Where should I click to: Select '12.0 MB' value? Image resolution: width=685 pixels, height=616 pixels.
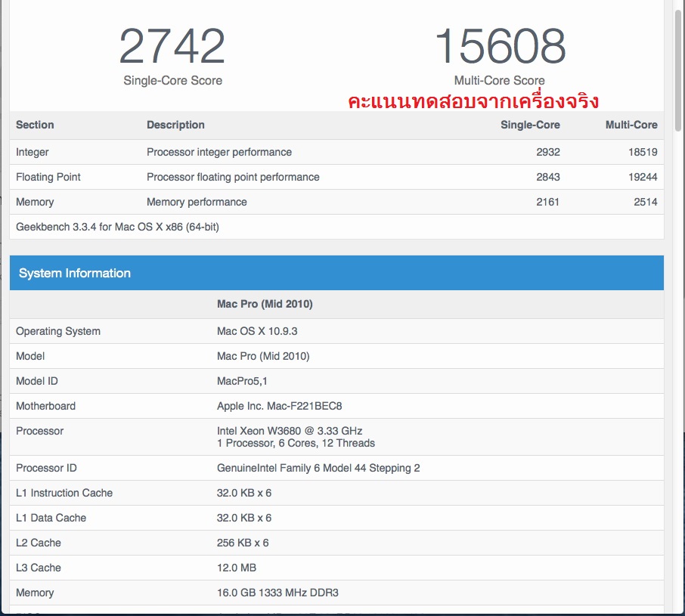click(x=237, y=568)
